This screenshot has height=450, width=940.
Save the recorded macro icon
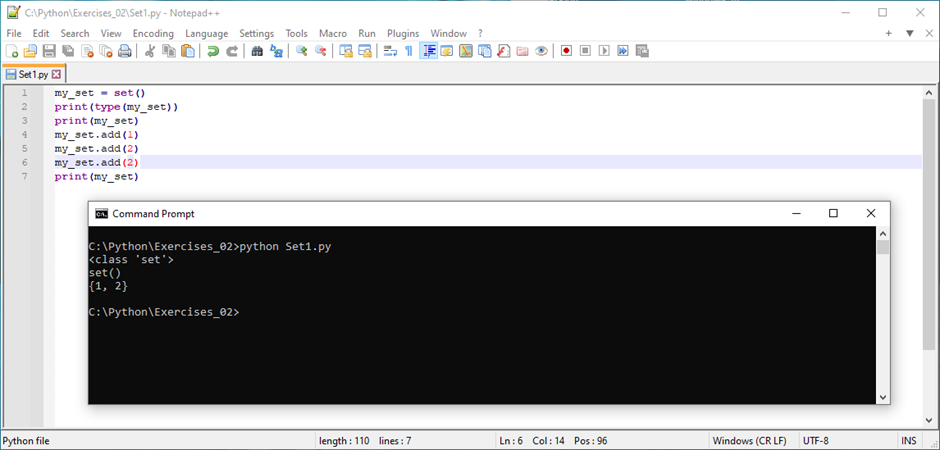642,51
